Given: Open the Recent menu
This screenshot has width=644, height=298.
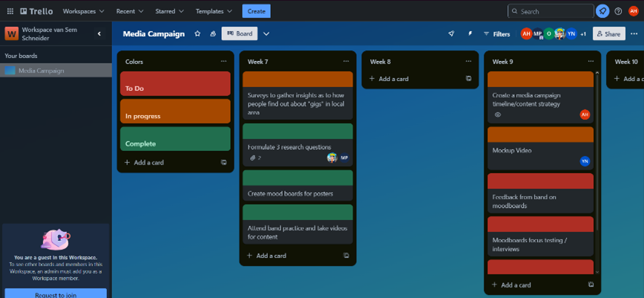Looking at the screenshot, I should 129,11.
